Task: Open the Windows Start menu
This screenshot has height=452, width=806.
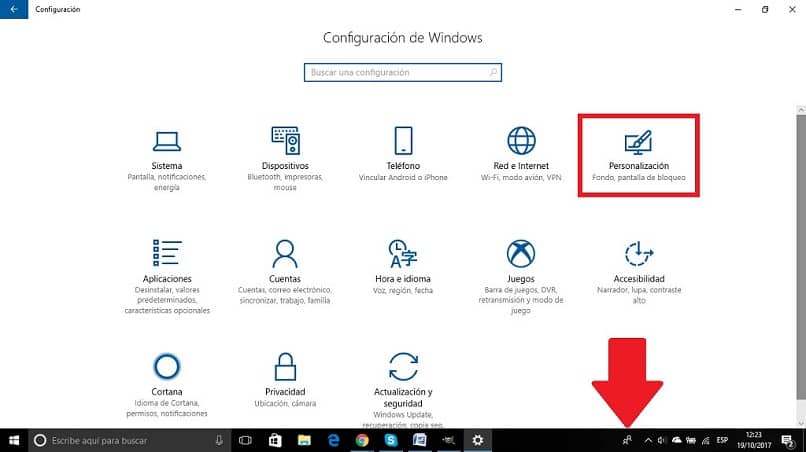Action: coord(14,440)
